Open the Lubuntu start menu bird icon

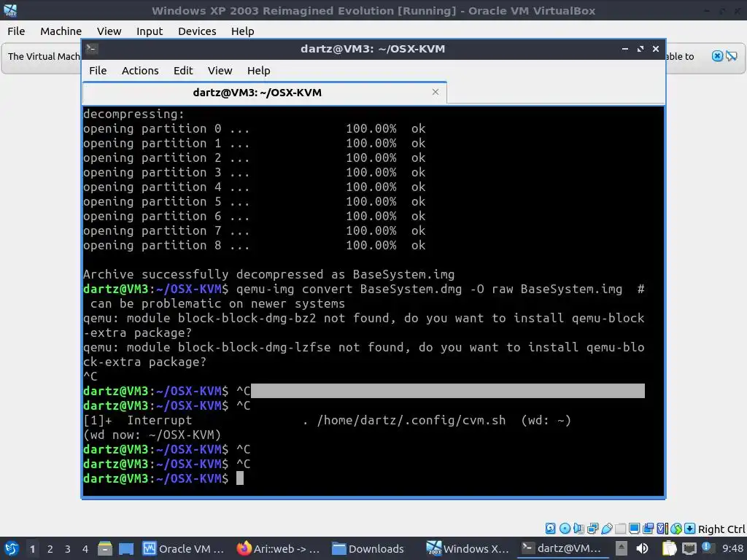12,548
